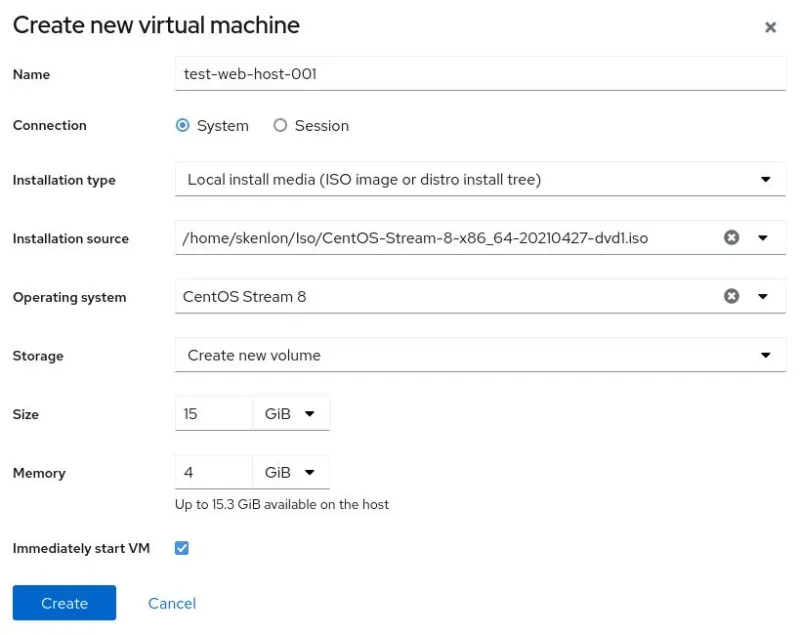Close the Create new virtual machine dialog
Viewport: 800px width, 635px height.
coord(771,27)
